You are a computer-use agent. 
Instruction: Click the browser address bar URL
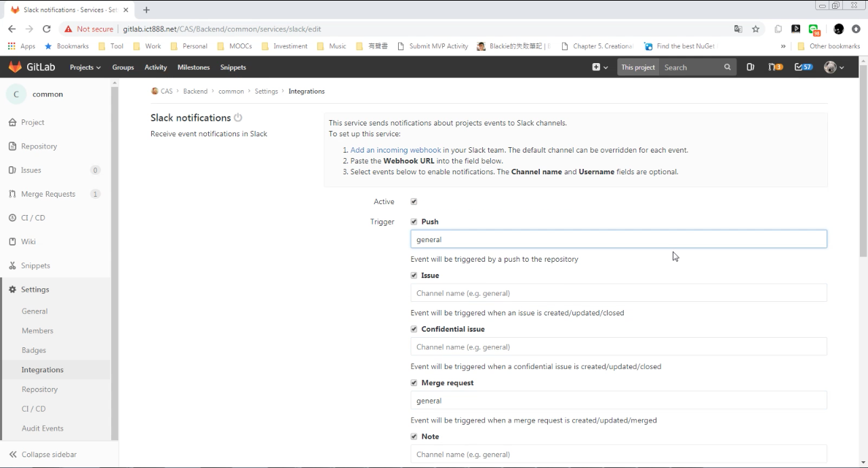222,29
